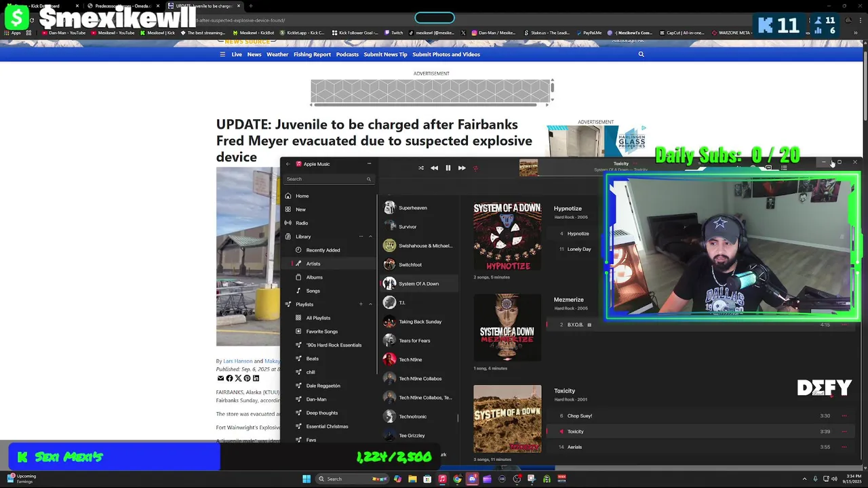Open search on the news website
This screenshot has height=488, width=868.
click(x=641, y=54)
